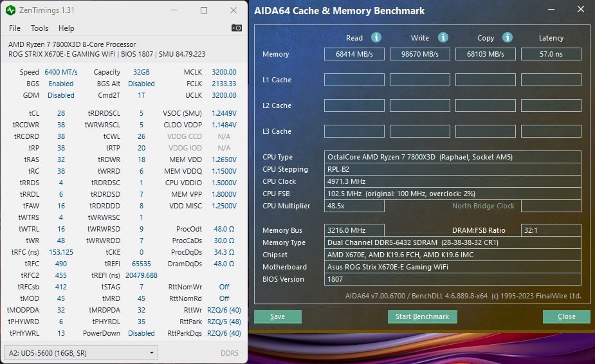Click the ProcDqDs value 34.3 Ω
The width and height of the screenshot is (595, 364).
coord(224,252)
